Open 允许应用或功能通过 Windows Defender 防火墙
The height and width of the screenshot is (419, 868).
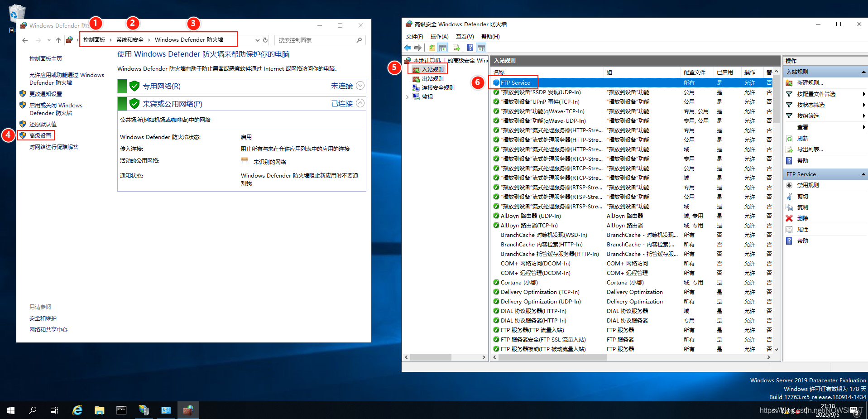point(67,79)
